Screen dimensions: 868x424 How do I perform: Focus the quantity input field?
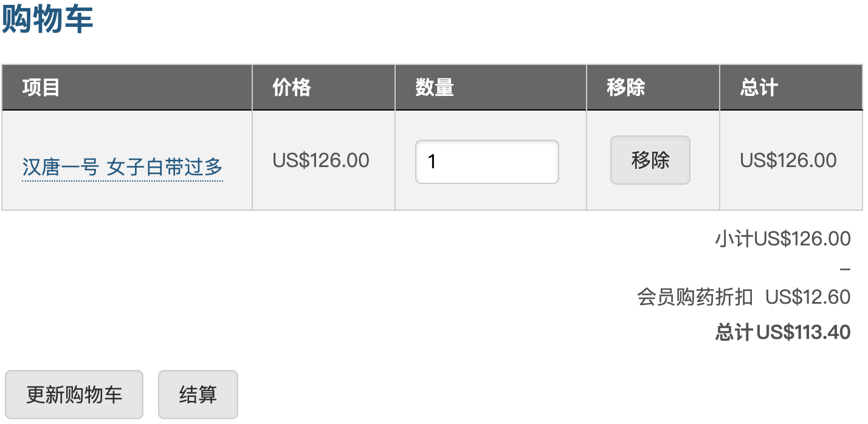[486, 162]
